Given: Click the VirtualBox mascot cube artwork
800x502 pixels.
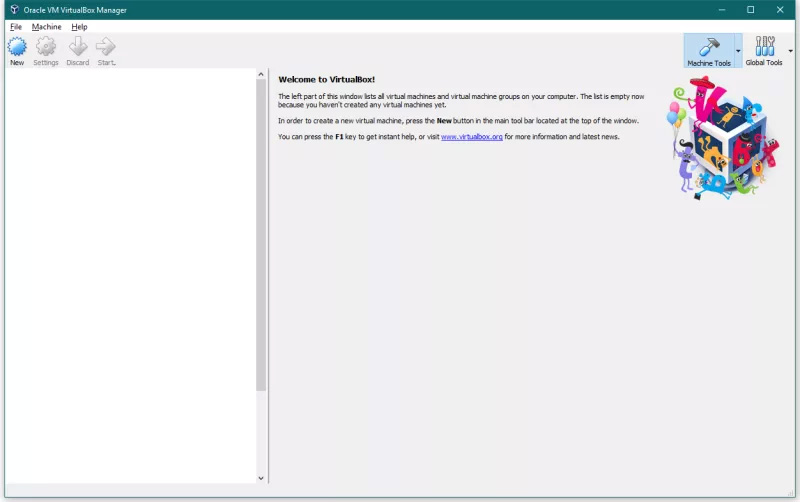Looking at the screenshot, I should [x=723, y=138].
